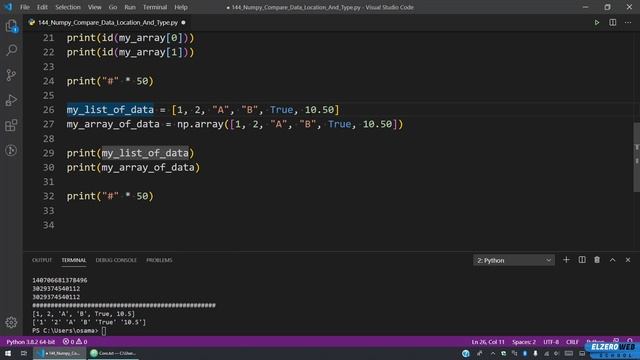
Task: Open the Go menu
Action: [x=113, y=7]
